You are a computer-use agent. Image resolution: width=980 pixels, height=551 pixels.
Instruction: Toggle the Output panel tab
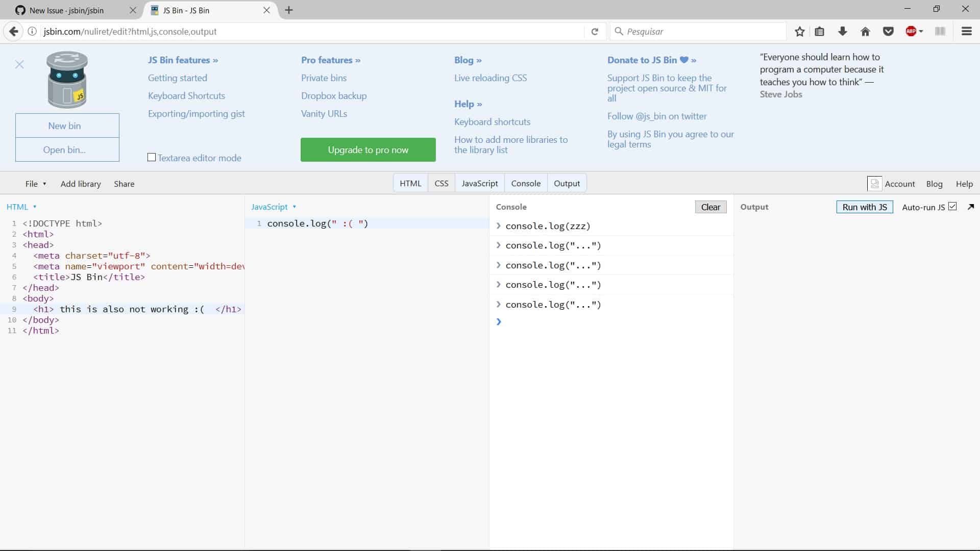tap(567, 184)
